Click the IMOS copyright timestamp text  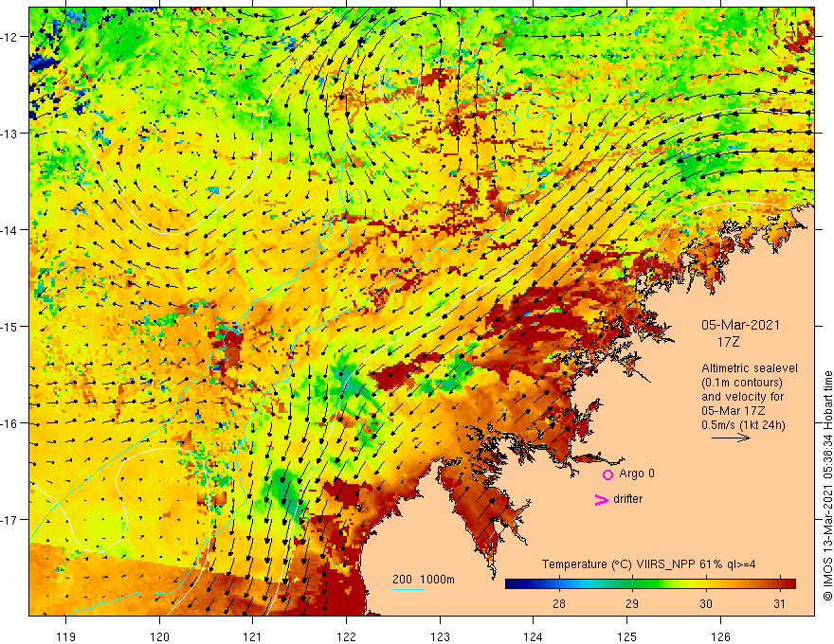[x=827, y=486]
